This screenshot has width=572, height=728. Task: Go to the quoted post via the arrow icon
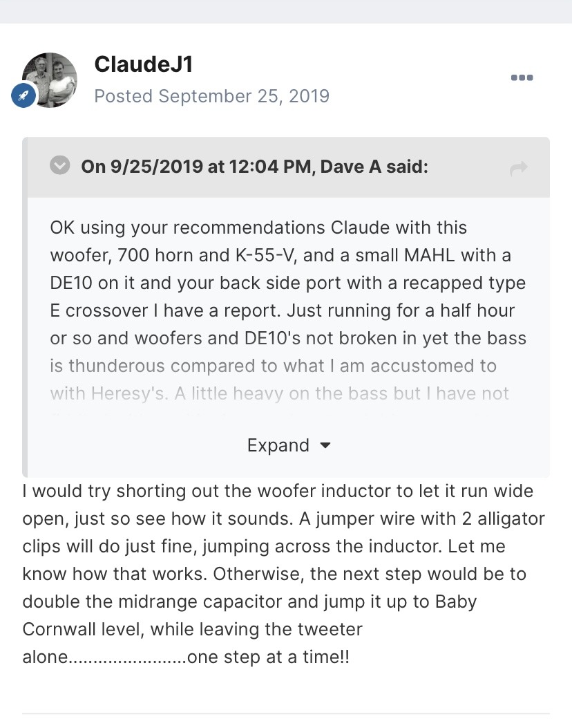click(519, 167)
